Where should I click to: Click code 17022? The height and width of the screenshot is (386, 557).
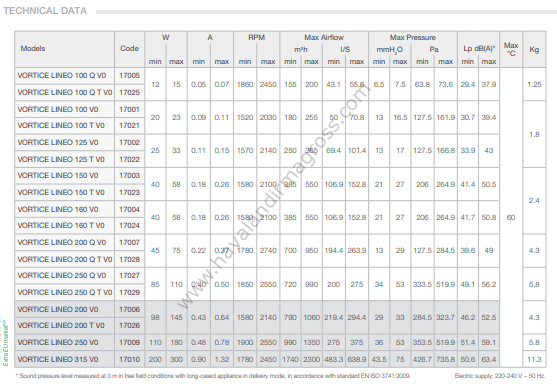[x=129, y=159]
